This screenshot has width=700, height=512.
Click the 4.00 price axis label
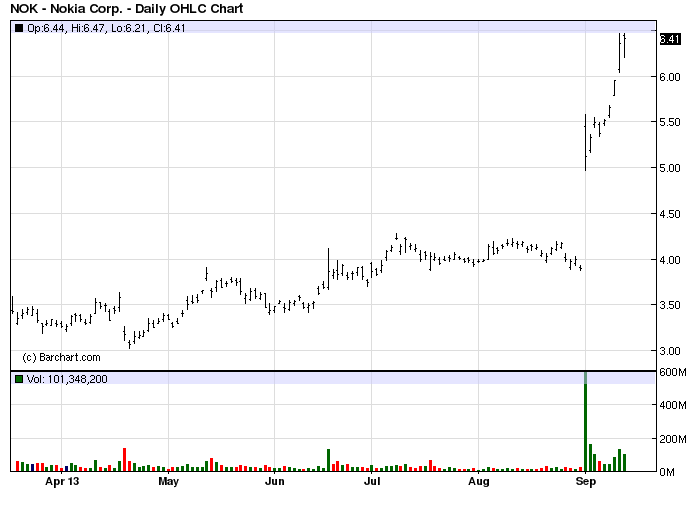670,260
